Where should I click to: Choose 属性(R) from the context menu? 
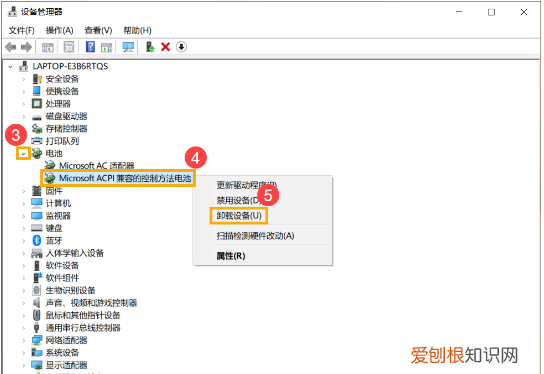pyautogui.click(x=231, y=256)
